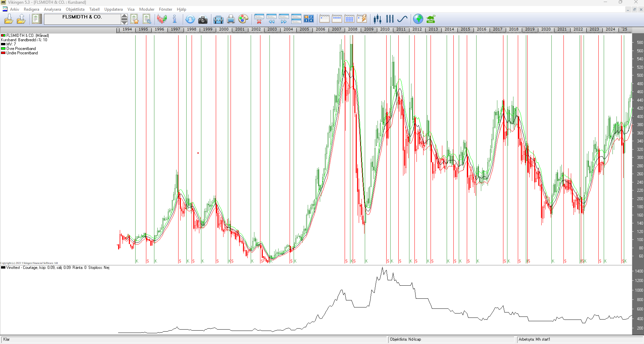Switch chart to line curve style

tap(402, 19)
